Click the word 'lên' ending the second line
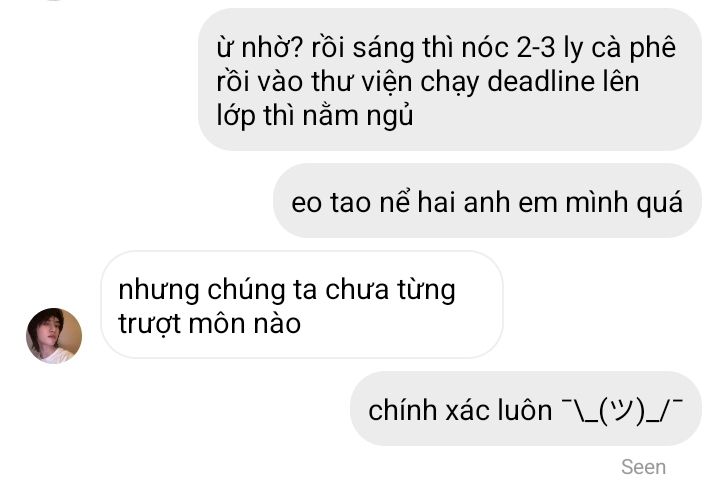The width and height of the screenshot is (720, 487). [x=620, y=81]
